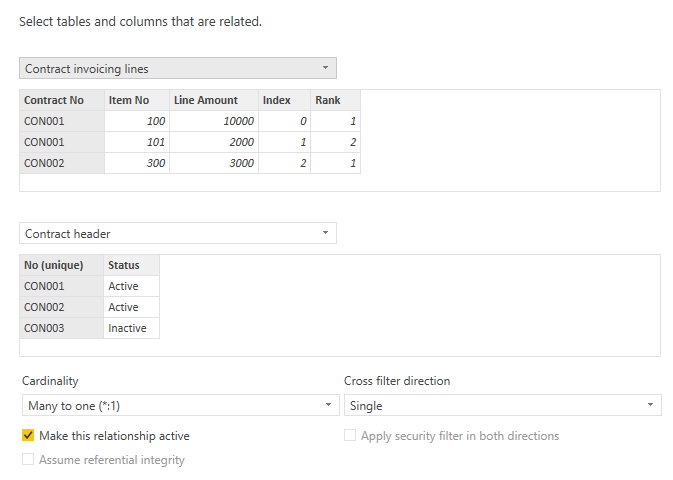
Task: Expand the Cardinality Many to one dropdown
Action: pos(181,405)
